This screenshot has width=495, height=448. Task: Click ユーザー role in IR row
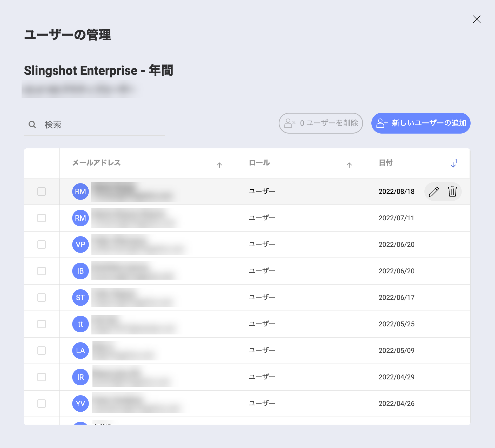click(262, 377)
